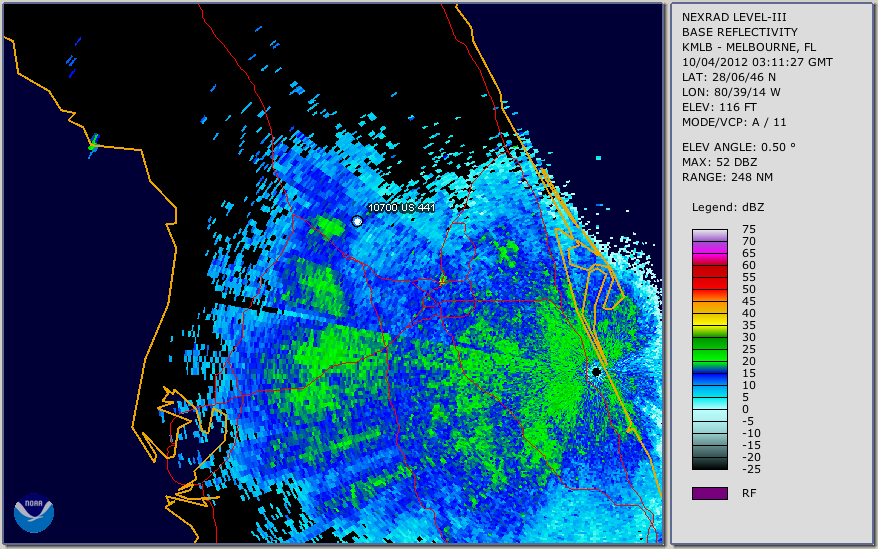Select the 'NEXRAD LEVEL-III' title text
Viewport: 878px width, 549px height.
(734, 17)
